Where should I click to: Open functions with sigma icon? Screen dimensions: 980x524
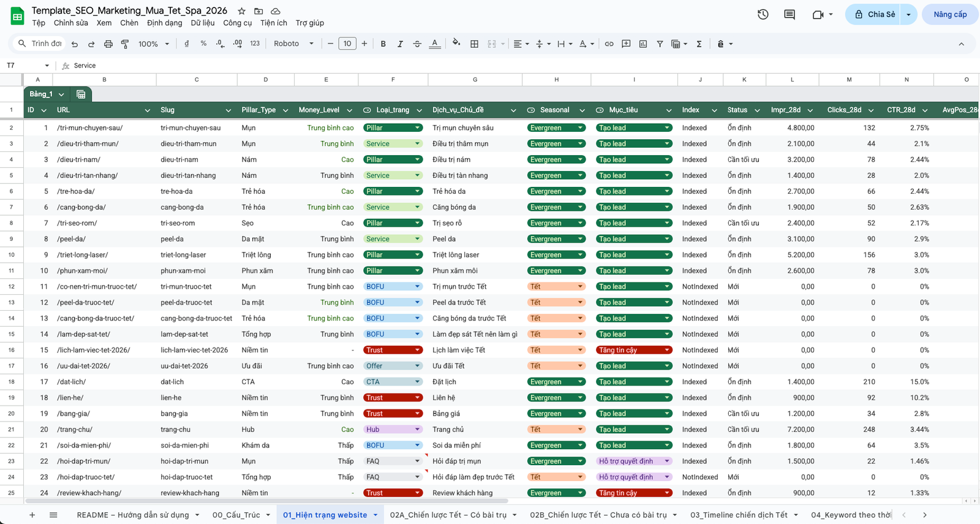coord(699,44)
